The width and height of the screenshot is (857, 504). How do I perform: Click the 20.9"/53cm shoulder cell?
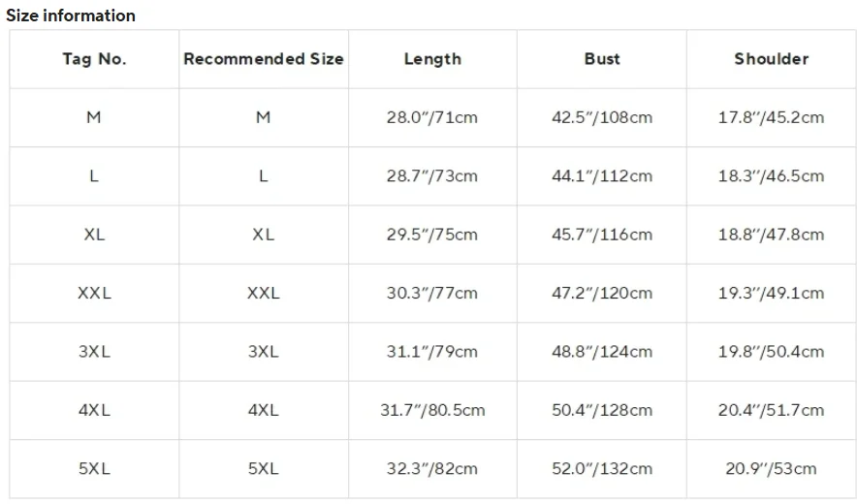coord(771,469)
